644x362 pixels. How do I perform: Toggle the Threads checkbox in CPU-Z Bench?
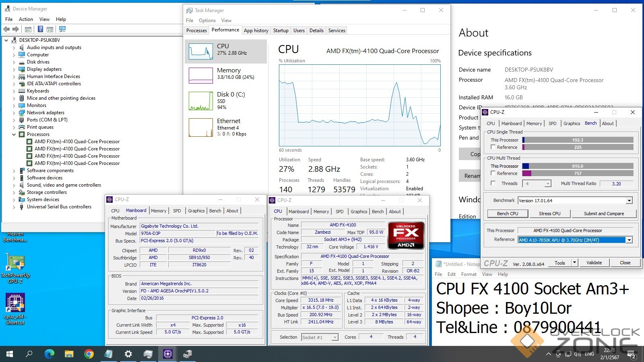tap(493, 183)
